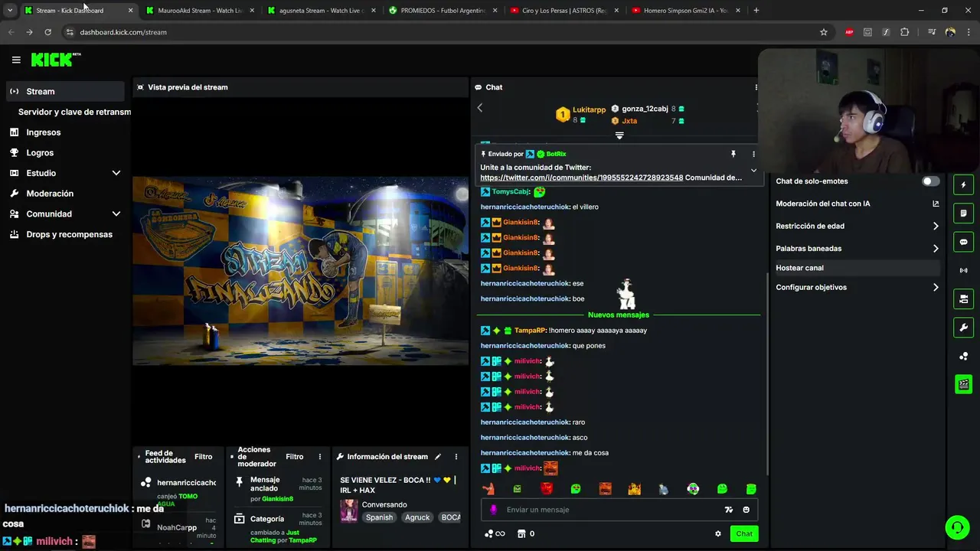
Task: Click the Nuevos mensajes divider to jump down
Action: [x=619, y=315]
